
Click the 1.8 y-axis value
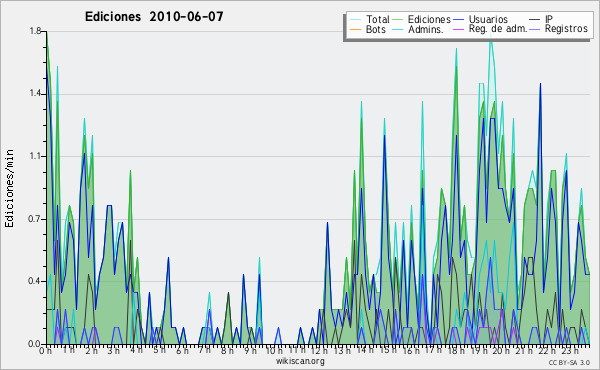[x=35, y=31]
